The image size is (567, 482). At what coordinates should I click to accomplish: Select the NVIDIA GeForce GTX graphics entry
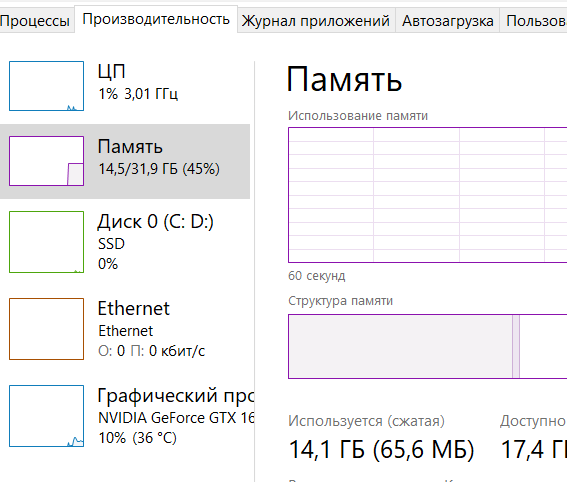pos(125,416)
